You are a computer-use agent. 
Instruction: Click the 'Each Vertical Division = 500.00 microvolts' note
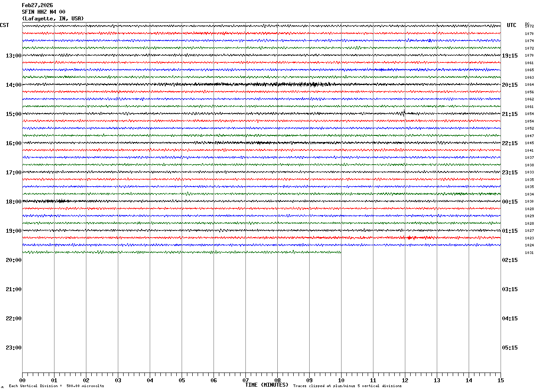pyautogui.click(x=56, y=386)
